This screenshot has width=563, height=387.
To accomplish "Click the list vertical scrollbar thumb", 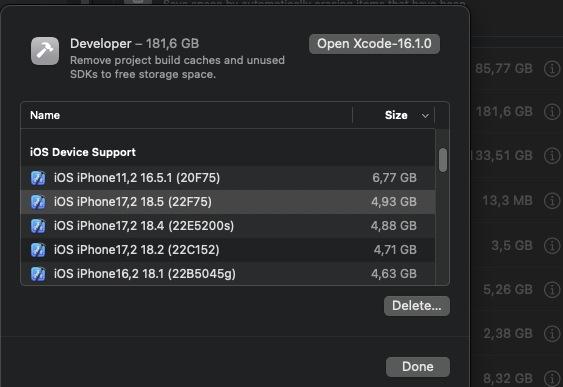I will (443, 160).
